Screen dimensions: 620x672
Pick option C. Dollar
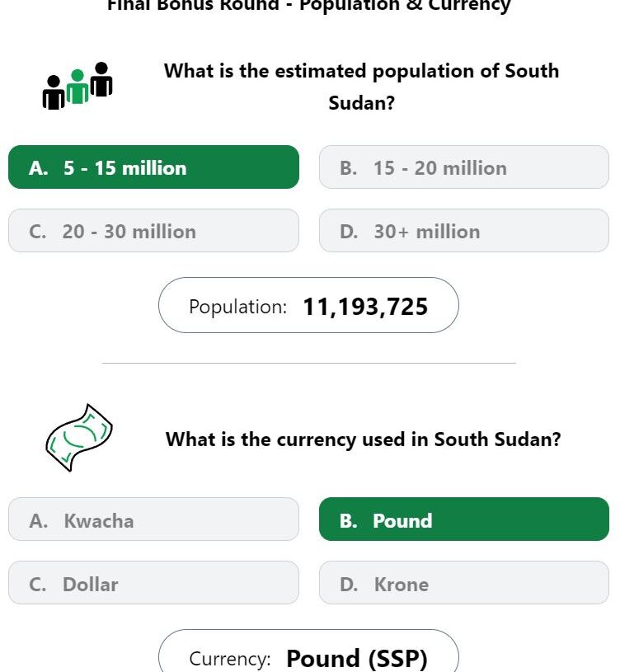pos(154,583)
